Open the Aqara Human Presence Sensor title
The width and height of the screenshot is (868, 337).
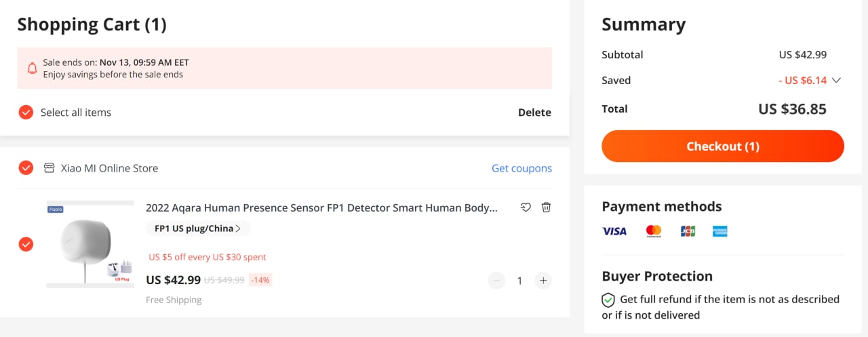click(321, 207)
